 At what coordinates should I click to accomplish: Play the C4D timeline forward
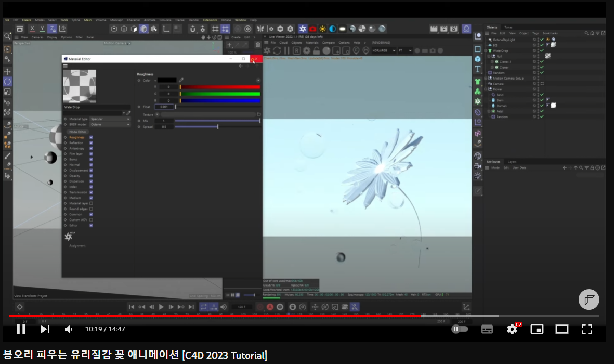[x=161, y=307]
